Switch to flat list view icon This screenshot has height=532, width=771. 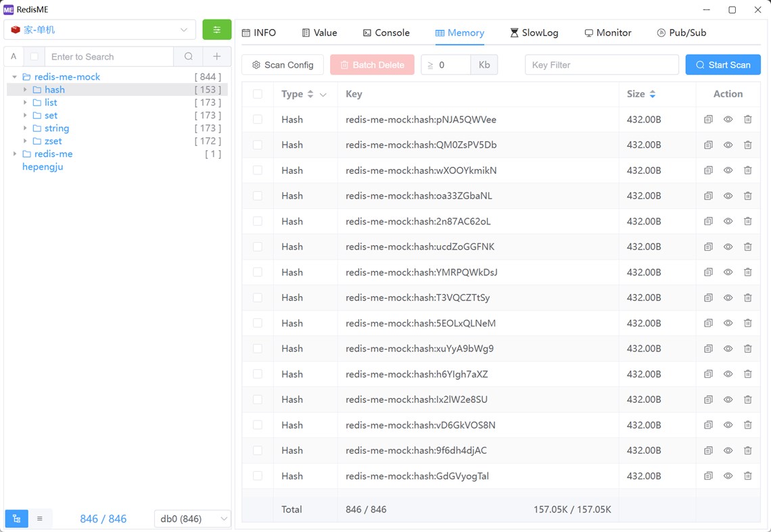40,518
